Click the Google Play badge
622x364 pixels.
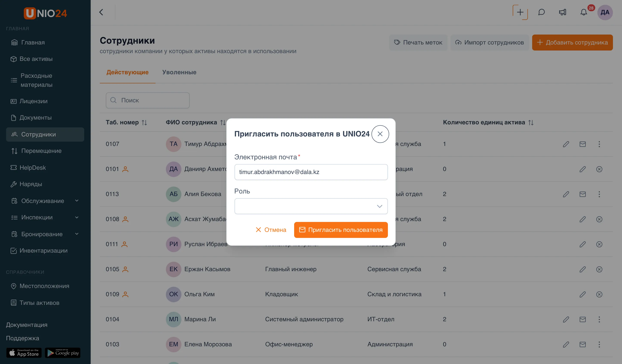click(63, 353)
